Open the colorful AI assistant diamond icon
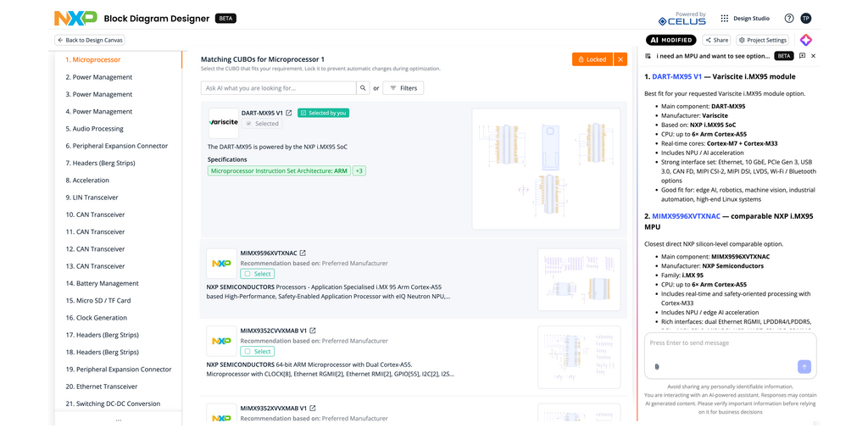 [805, 40]
